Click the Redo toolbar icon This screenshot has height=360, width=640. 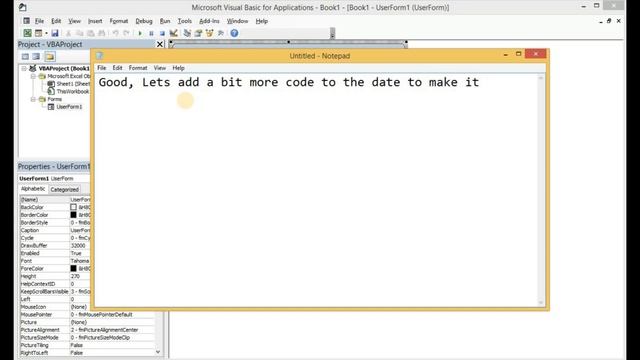click(x=126, y=33)
